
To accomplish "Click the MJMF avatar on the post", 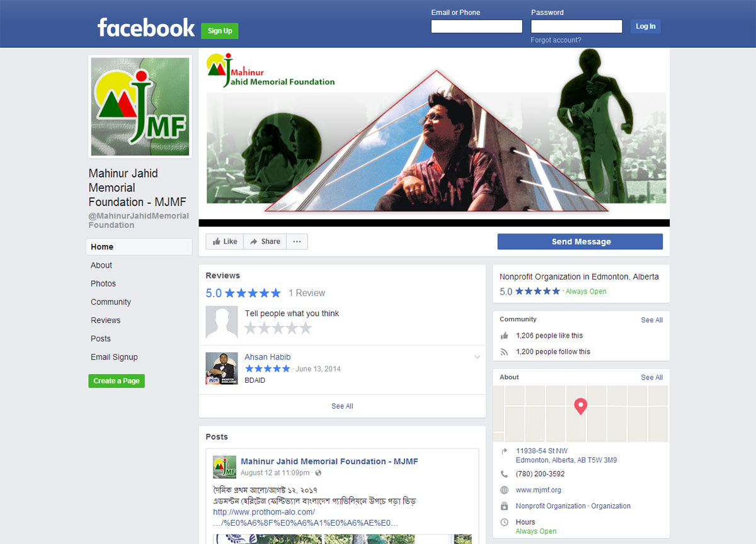I will coord(224,467).
